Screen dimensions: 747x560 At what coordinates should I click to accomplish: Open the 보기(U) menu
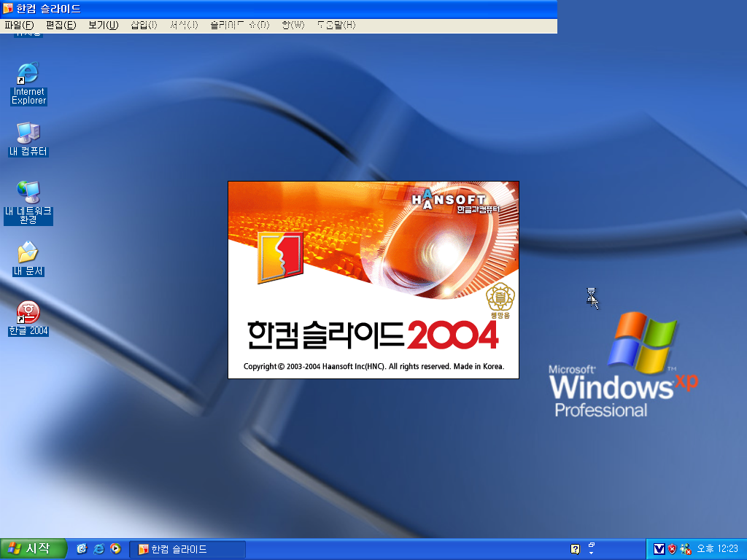click(x=104, y=26)
